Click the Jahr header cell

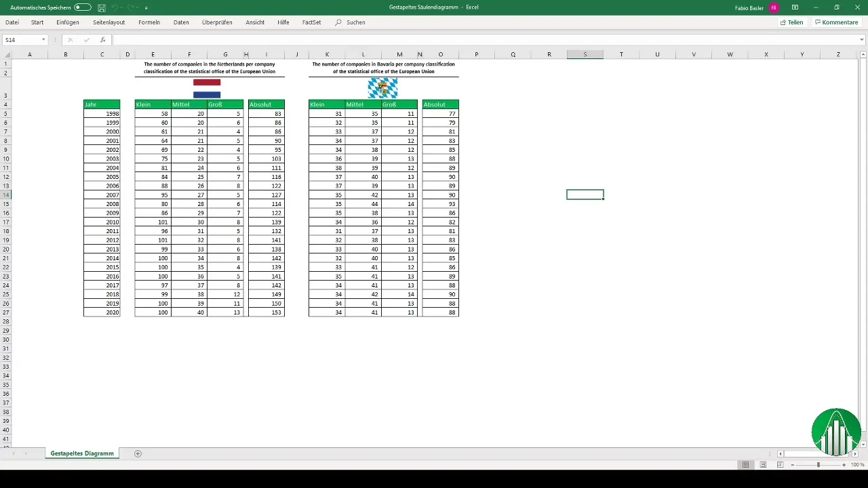pyautogui.click(x=102, y=104)
